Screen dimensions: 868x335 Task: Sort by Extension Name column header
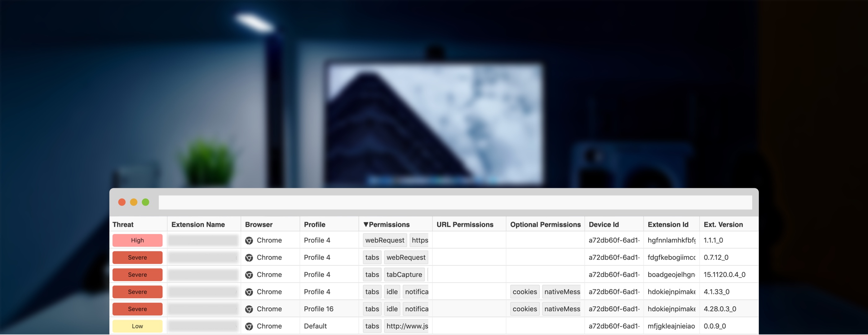198,224
